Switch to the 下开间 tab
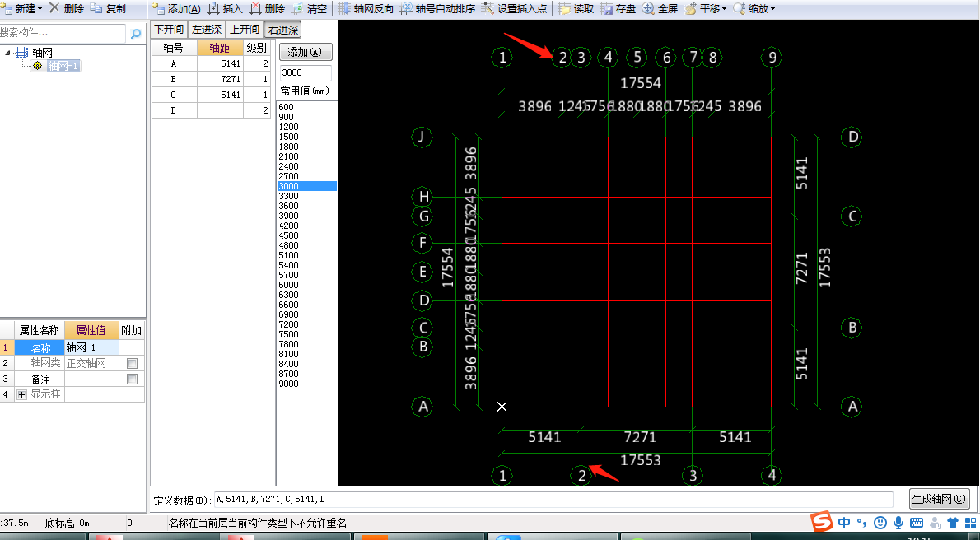The height and width of the screenshot is (540, 980). (170, 30)
